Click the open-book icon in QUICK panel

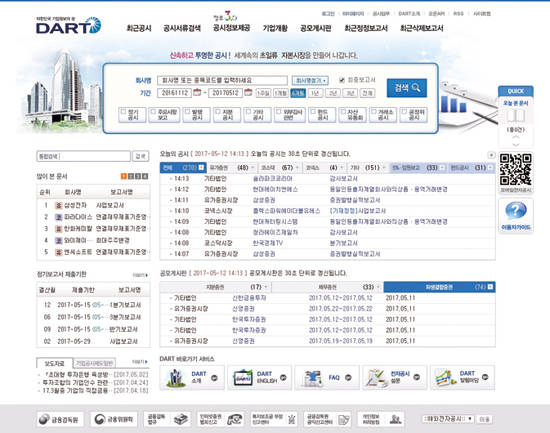pos(516,116)
